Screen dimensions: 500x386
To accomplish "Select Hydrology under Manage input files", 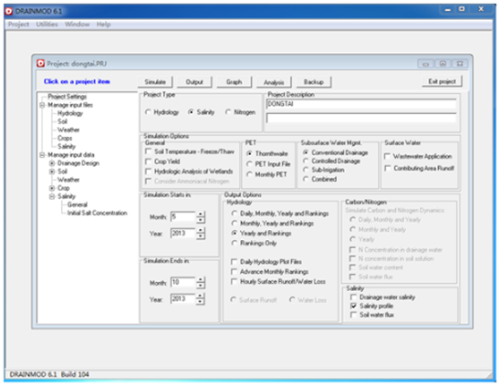I will (70, 113).
